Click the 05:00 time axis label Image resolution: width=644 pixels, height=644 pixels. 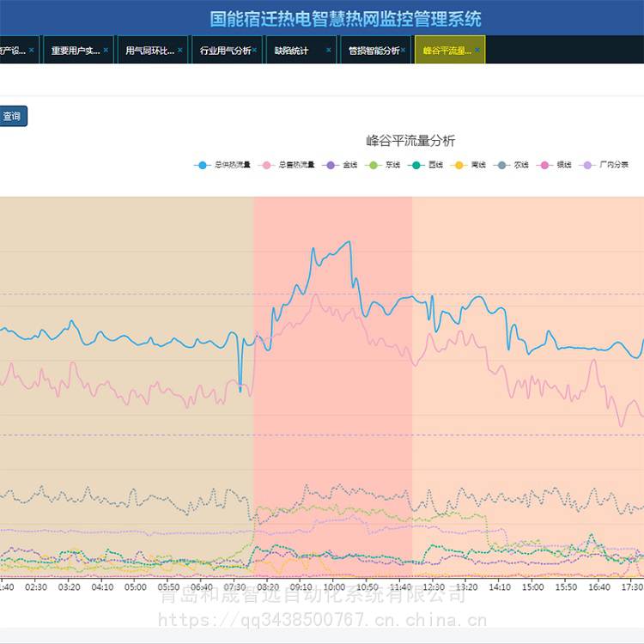click(x=135, y=587)
